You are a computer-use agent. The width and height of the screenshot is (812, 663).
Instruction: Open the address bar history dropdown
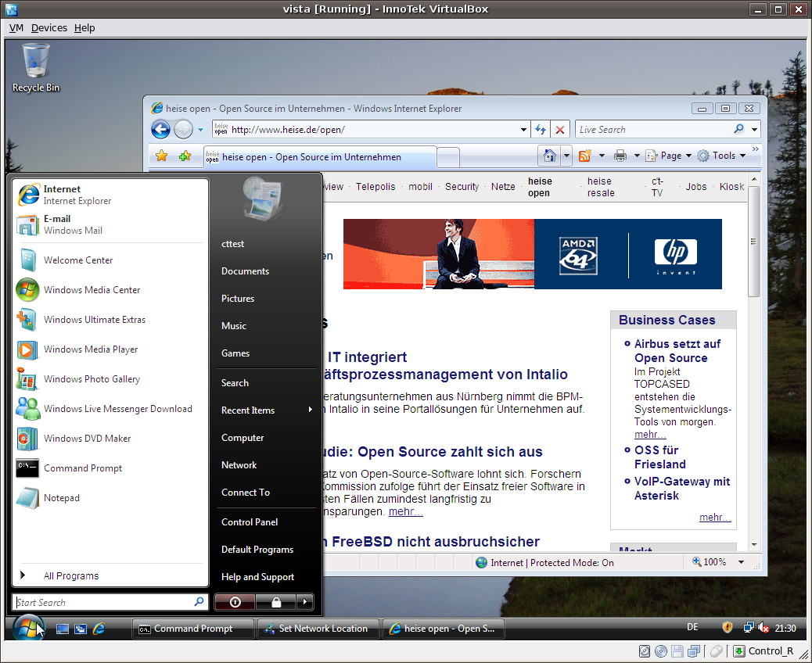click(x=523, y=130)
